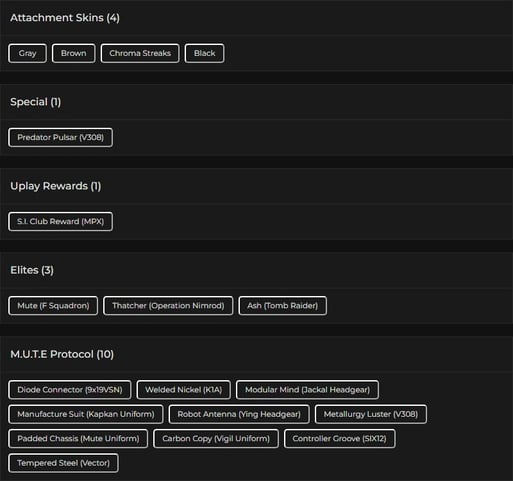Click the Thatcher (Operation Nimrod) tag
Viewport: 513px width, 481px height.
click(x=168, y=306)
